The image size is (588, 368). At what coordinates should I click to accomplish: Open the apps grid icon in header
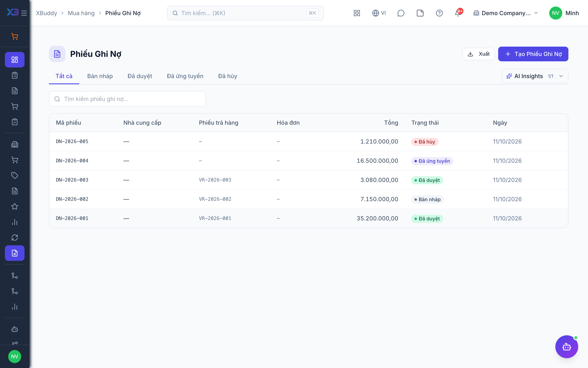pyautogui.click(x=357, y=13)
